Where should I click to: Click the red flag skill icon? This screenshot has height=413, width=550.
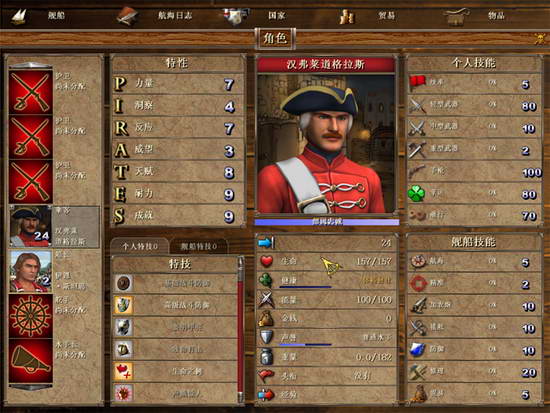click(x=417, y=83)
